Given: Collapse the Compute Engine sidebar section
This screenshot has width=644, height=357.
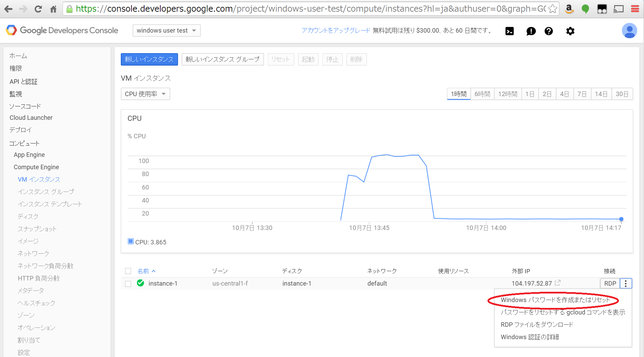Looking at the screenshot, I should 36,167.
